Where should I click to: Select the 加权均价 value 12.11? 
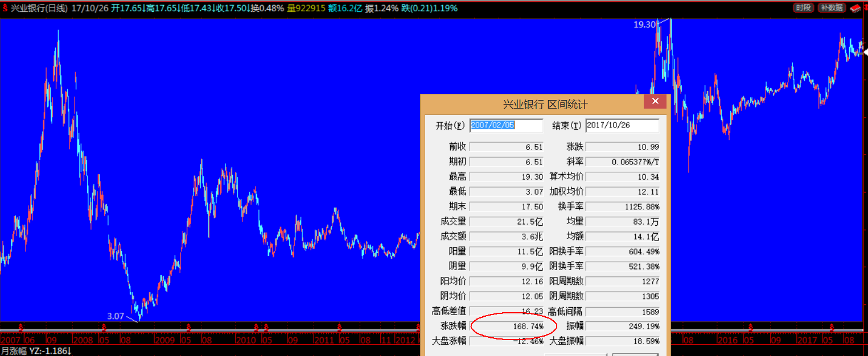(623, 192)
